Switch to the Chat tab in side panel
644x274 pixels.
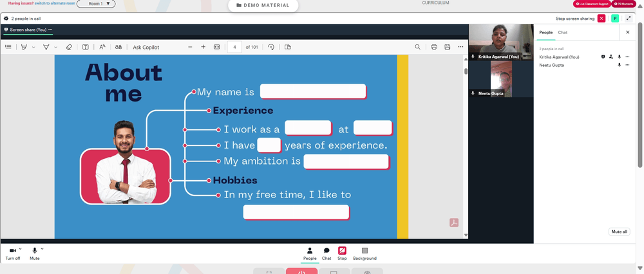tap(563, 32)
